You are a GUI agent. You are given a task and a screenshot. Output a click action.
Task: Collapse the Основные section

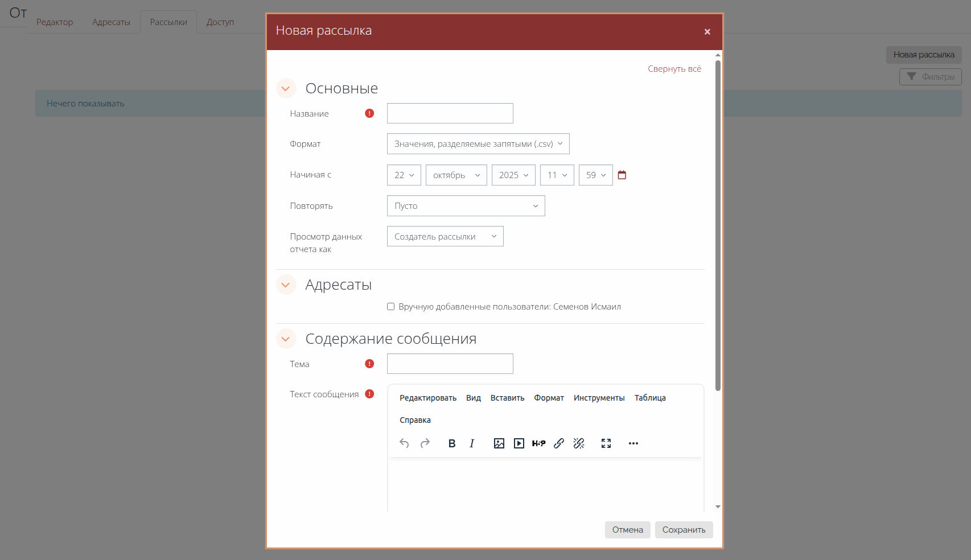tap(286, 89)
